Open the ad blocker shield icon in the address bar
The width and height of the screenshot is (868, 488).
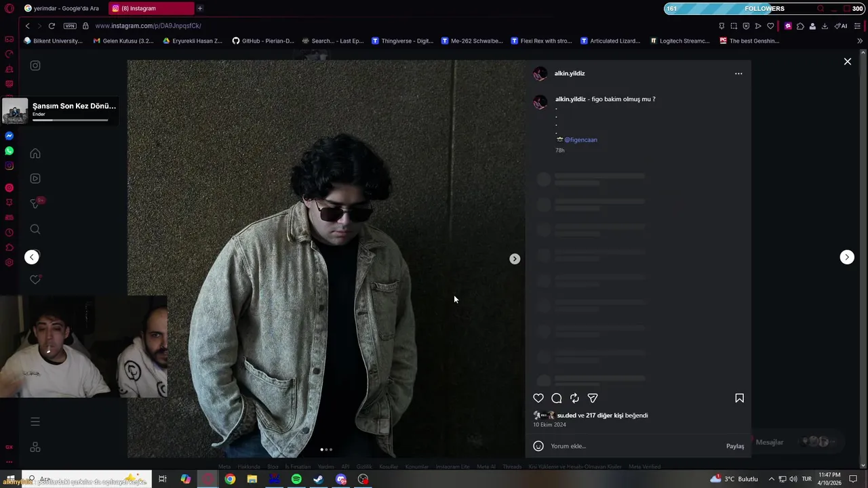[746, 26]
